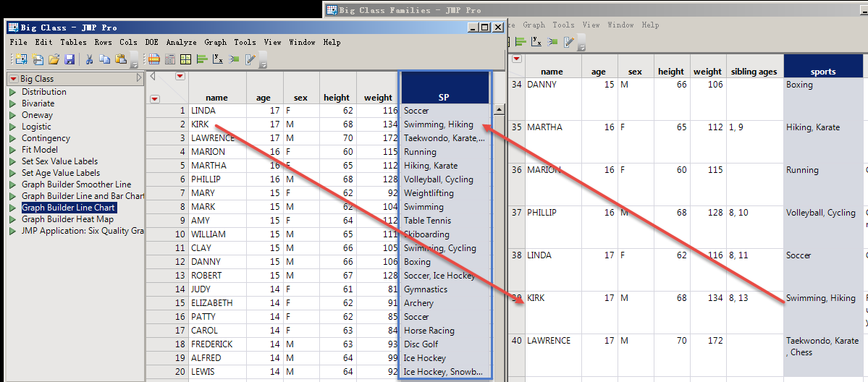Image resolution: width=868 pixels, height=382 pixels.
Task: Click the Paste clipboard icon
Action: point(120,59)
